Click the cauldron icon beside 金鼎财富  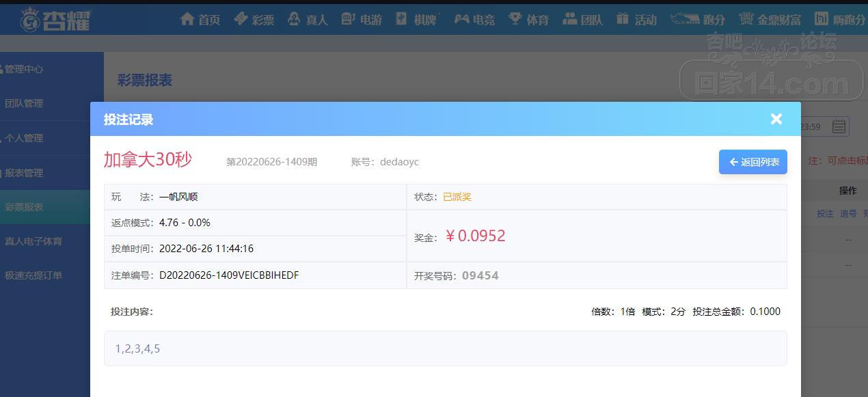(747, 19)
